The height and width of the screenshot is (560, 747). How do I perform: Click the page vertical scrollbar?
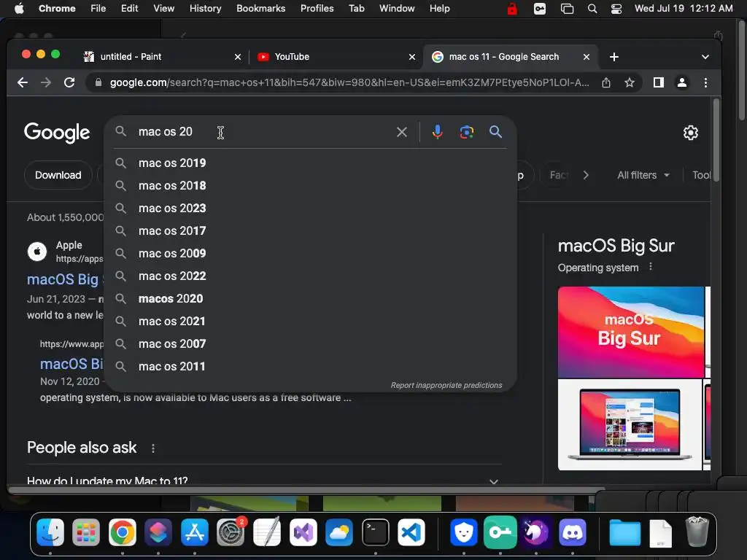tap(716, 141)
